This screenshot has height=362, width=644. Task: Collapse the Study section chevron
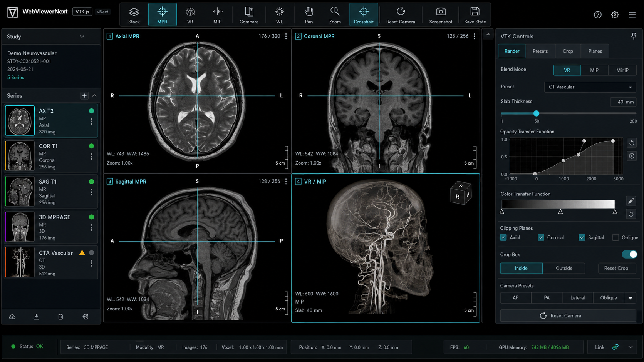(x=82, y=37)
